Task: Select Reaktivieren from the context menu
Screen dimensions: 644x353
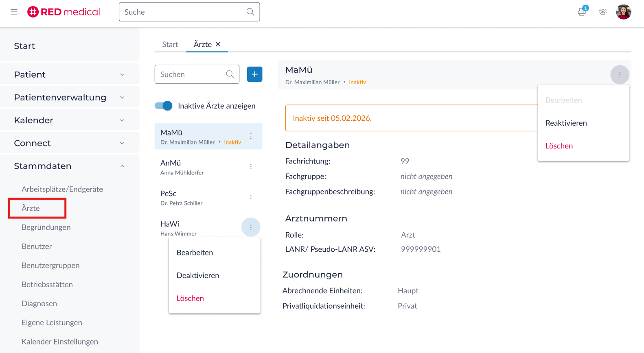Action: (566, 123)
